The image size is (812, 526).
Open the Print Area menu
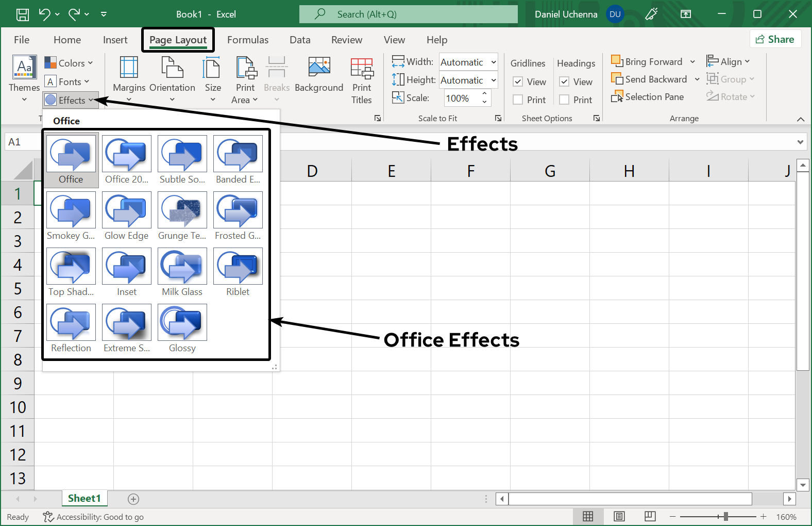(x=245, y=79)
